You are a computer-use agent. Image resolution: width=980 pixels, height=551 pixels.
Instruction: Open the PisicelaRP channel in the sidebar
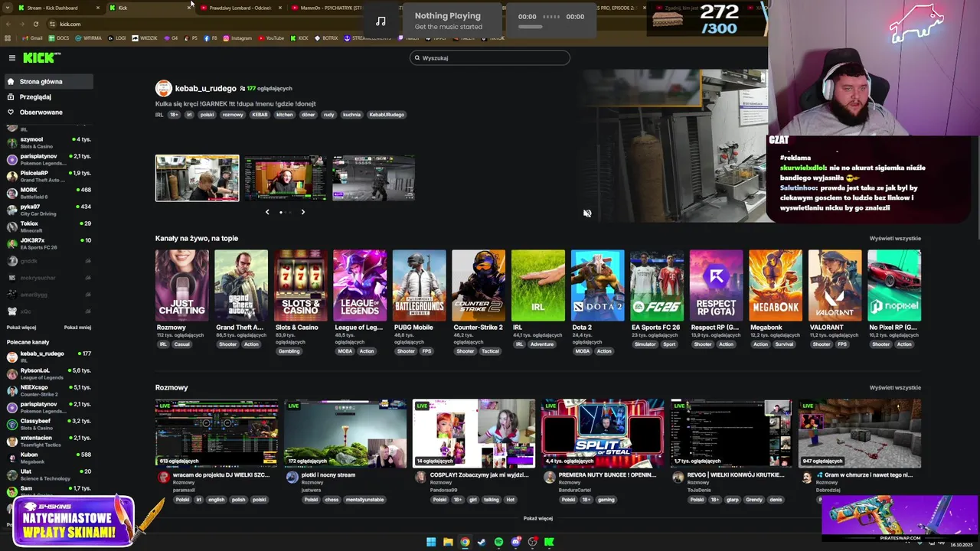coord(47,176)
